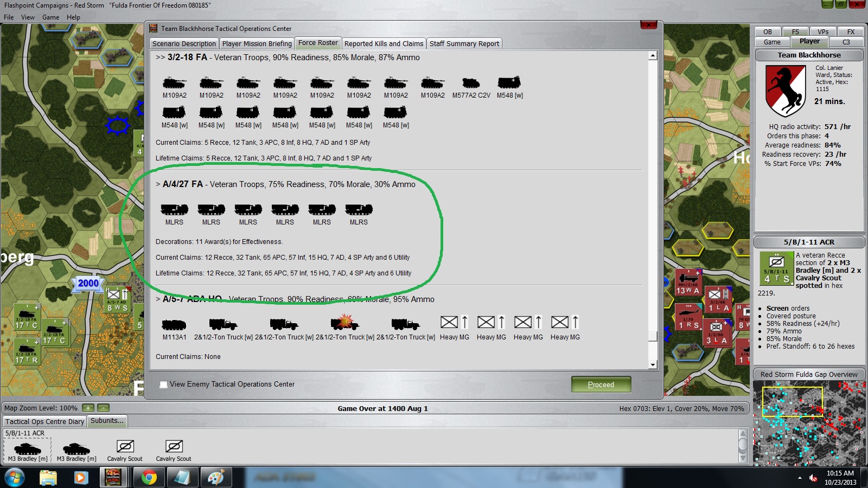Collapse the 3/2-18 FA unit entry

160,57
